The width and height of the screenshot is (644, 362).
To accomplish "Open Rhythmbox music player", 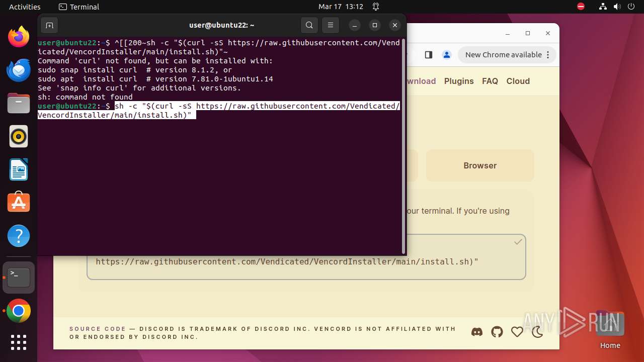I will click(x=19, y=136).
